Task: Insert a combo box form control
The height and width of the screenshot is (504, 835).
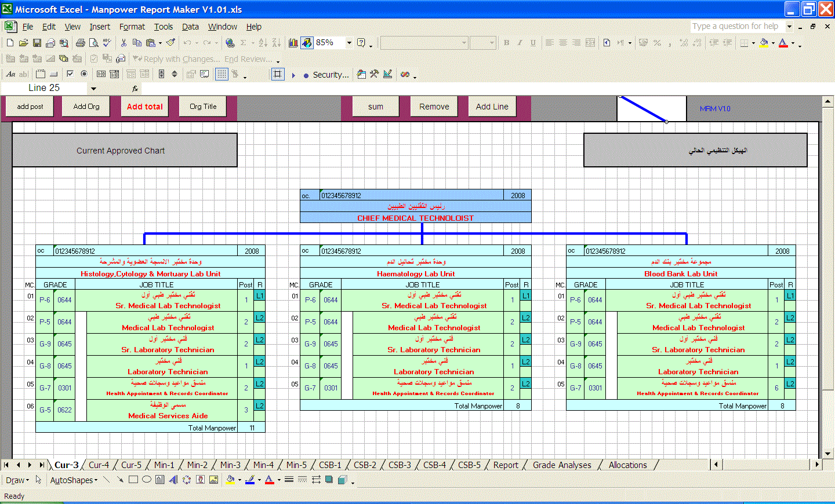Action: point(114,74)
